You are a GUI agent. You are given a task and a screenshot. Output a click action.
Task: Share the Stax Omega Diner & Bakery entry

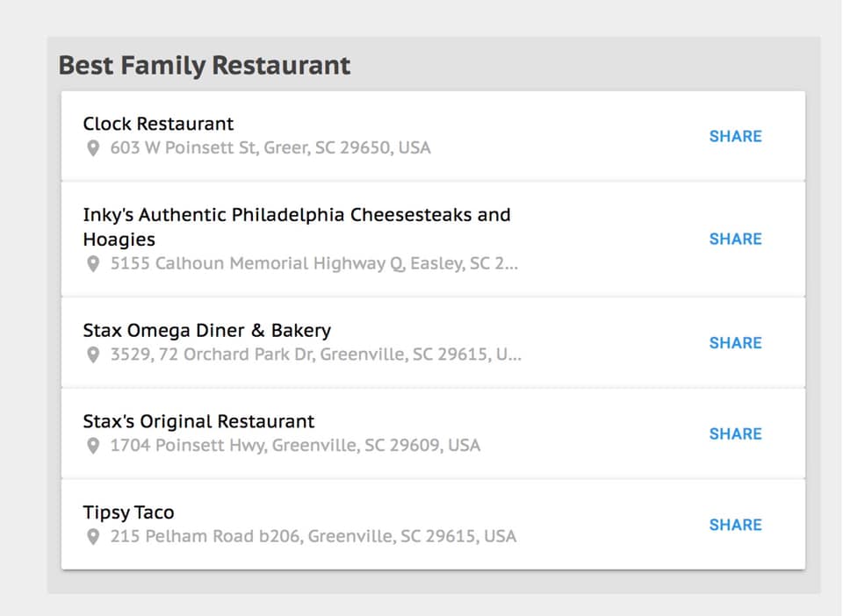coord(736,343)
